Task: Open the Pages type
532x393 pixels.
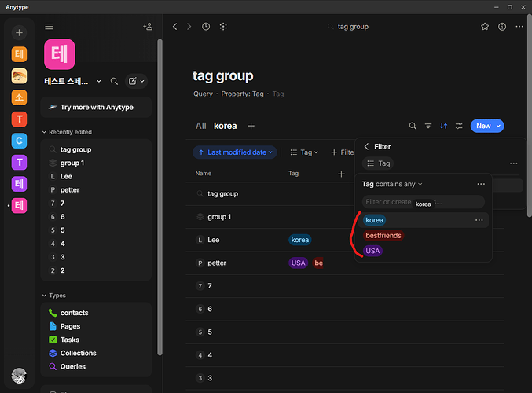Action: [70, 326]
